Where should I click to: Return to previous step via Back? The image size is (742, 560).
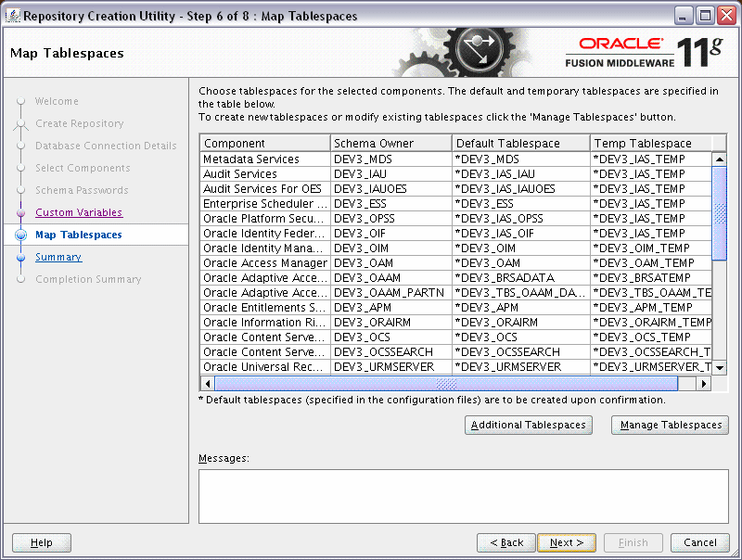click(506, 542)
